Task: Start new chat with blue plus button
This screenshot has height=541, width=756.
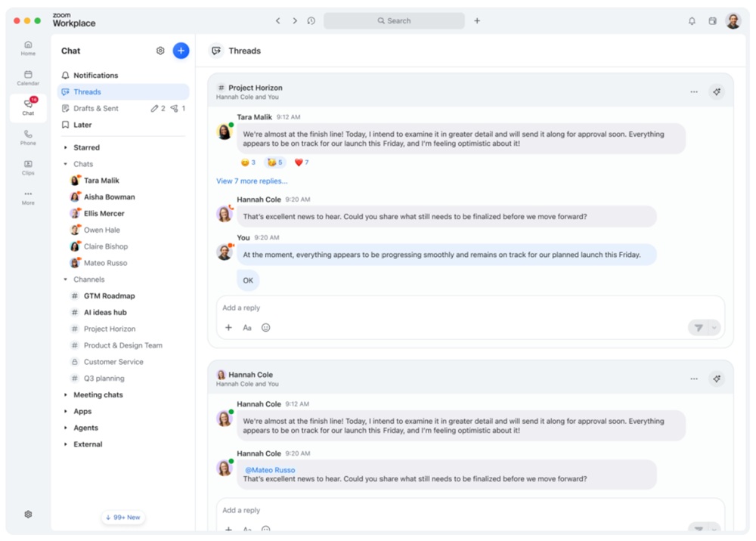Action: 181,51
